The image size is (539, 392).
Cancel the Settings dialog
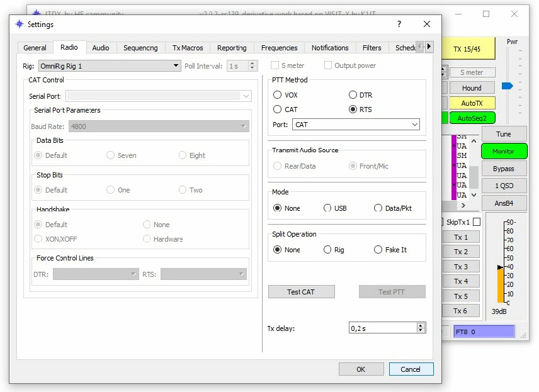[411, 369]
